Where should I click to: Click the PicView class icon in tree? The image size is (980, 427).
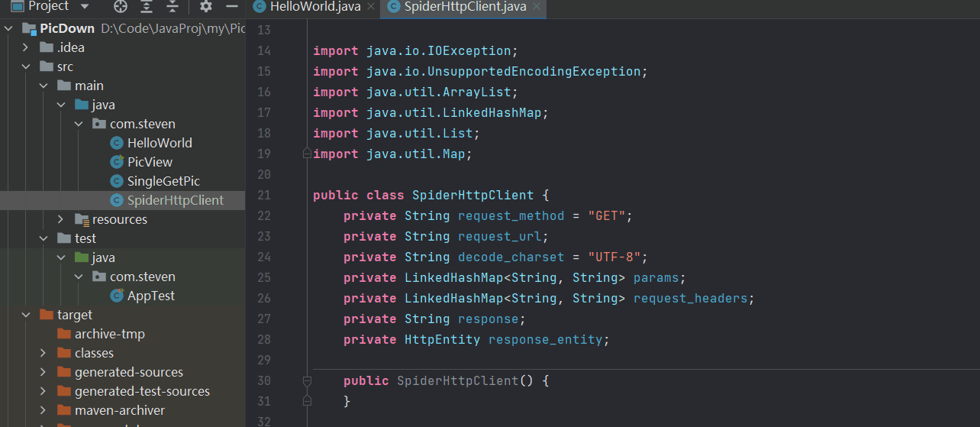(x=116, y=162)
